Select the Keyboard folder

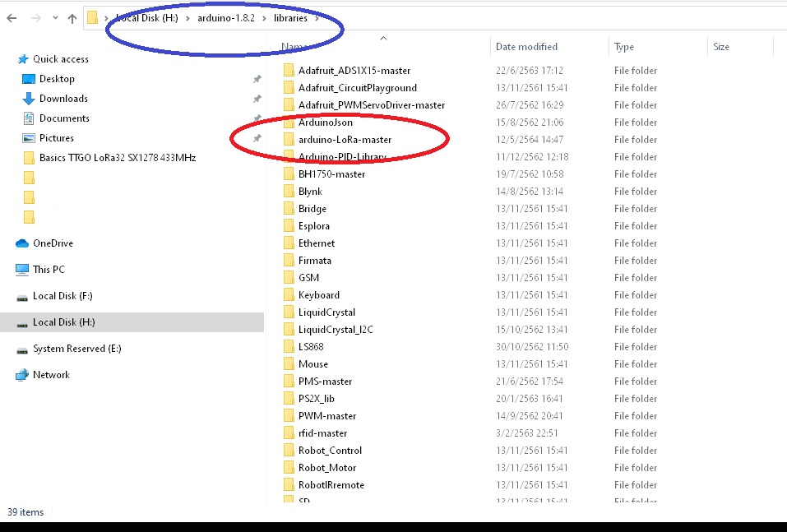[x=319, y=295]
